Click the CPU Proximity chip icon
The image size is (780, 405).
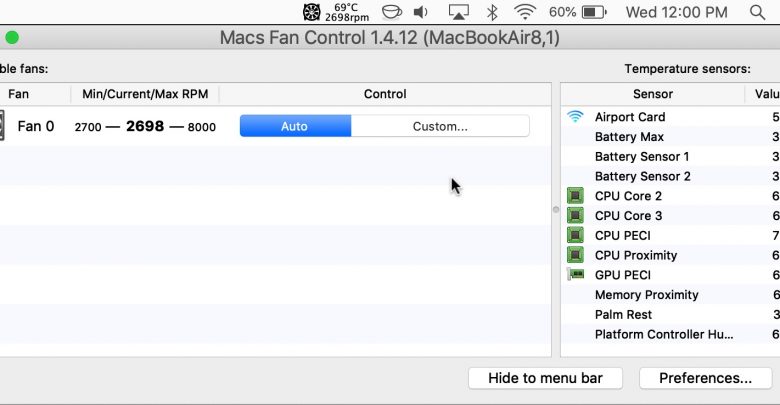point(576,255)
